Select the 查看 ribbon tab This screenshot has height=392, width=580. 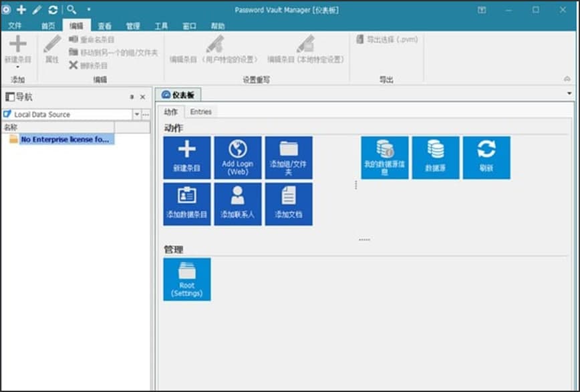(x=105, y=26)
